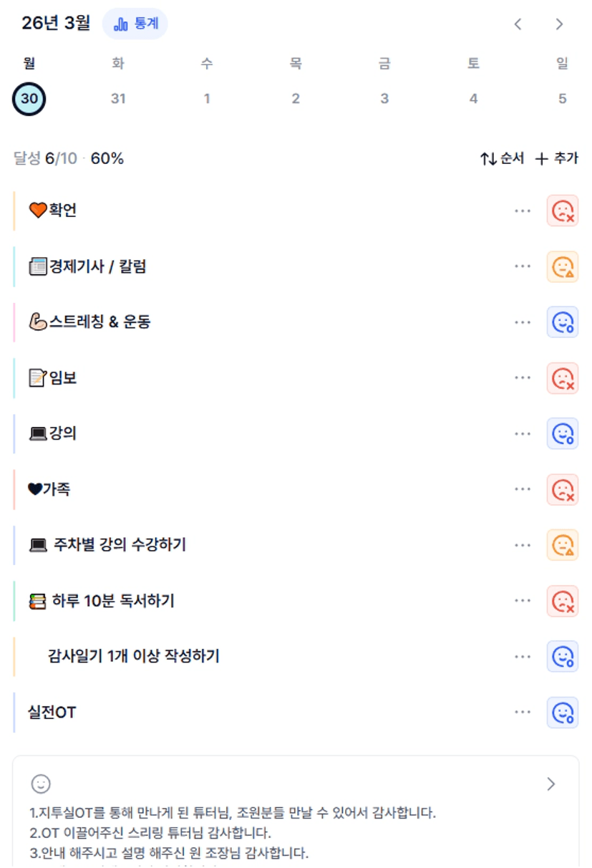The width and height of the screenshot is (592, 868).
Task: Click the status face for 주차별 강의 수강하기
Action: point(563,545)
